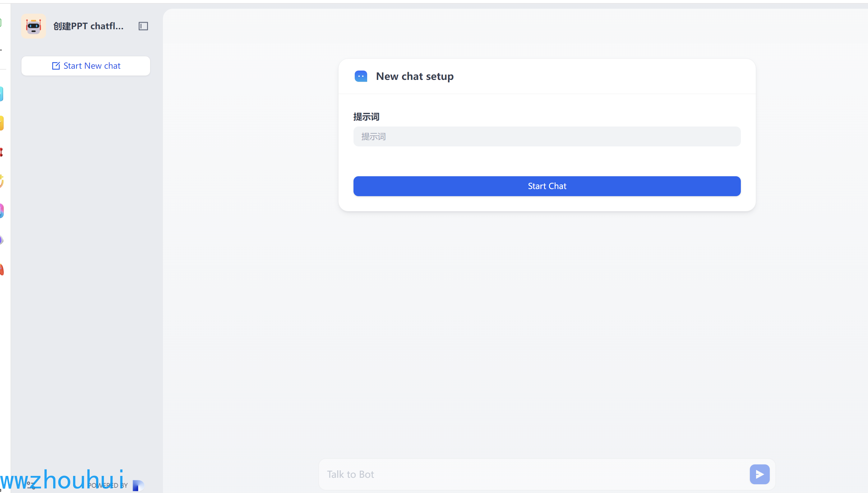Click the Start New chat button
The image size is (868, 493).
(85, 66)
